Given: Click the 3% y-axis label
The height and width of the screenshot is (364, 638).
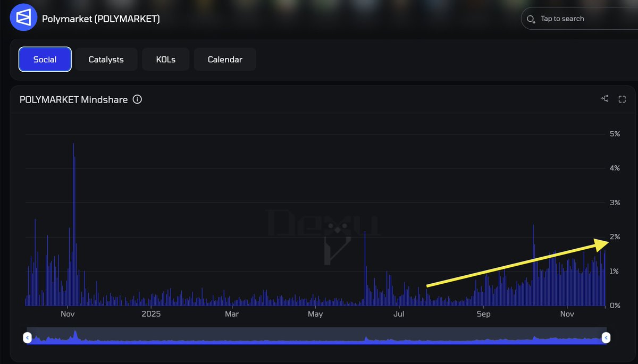Looking at the screenshot, I should coord(615,202).
